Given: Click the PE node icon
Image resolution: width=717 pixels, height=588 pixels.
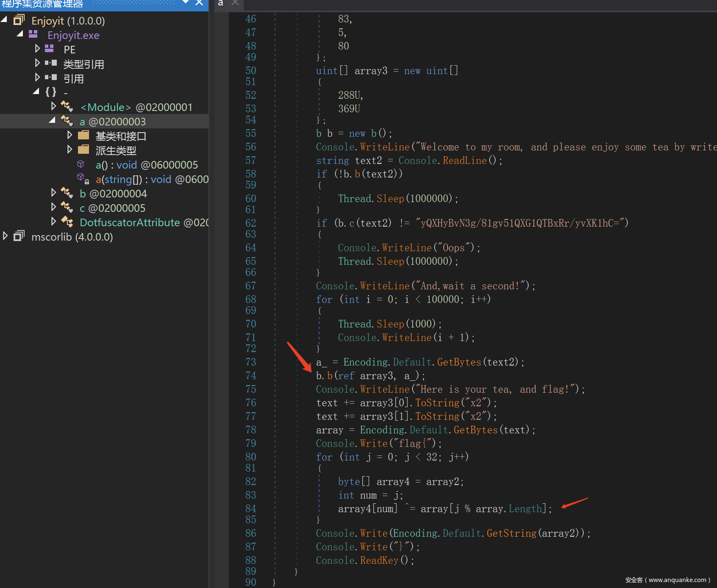Looking at the screenshot, I should coord(50,49).
